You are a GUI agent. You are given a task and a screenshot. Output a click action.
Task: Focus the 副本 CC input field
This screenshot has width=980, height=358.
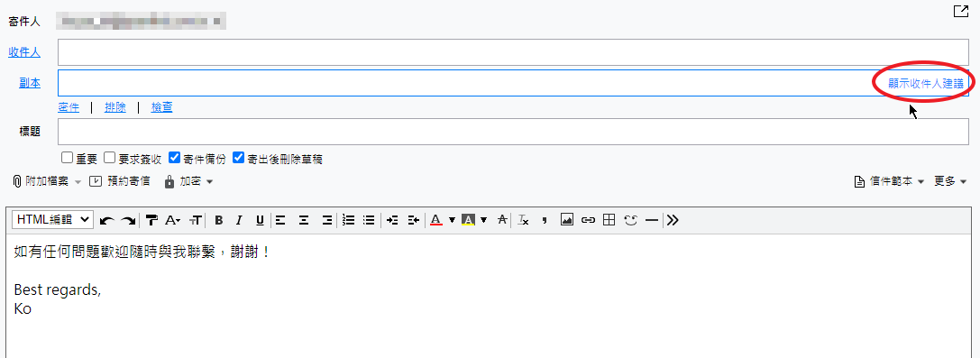[513, 83]
